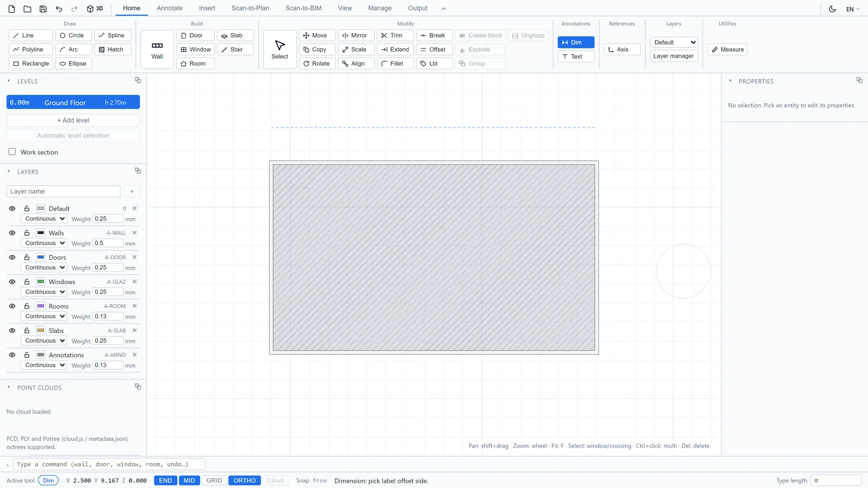Hide the Walls layer

12,233
